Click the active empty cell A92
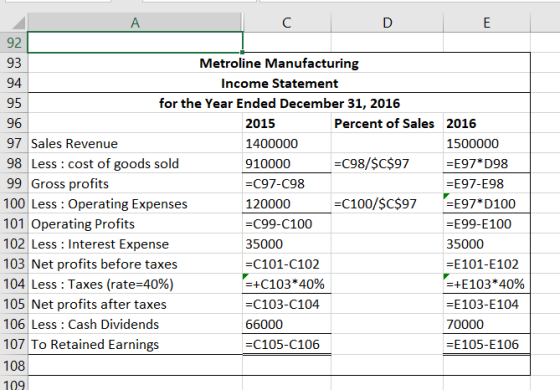 pyautogui.click(x=135, y=42)
